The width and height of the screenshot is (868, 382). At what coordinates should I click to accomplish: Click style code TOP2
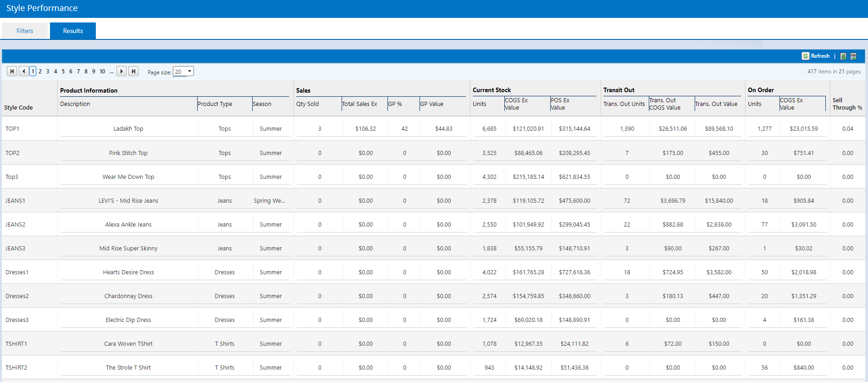coord(12,153)
